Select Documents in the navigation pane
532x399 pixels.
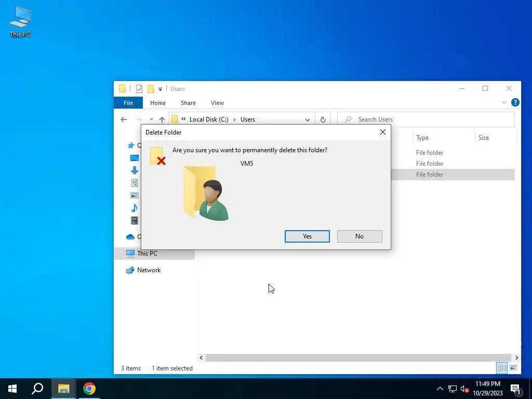coord(135,183)
